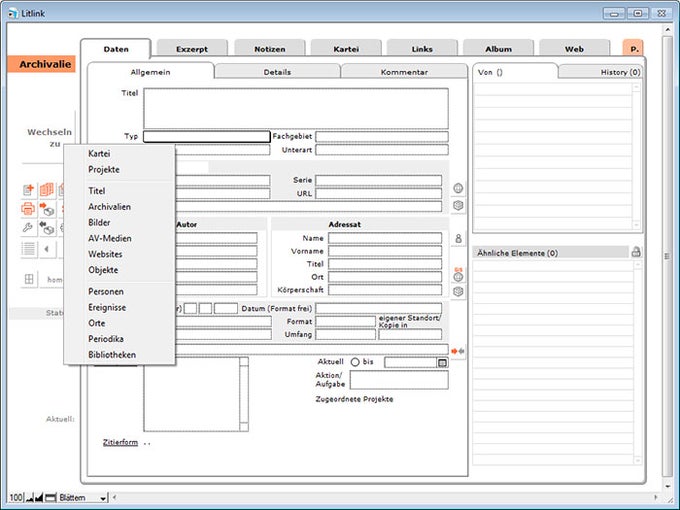Click the globe icon next to Serie field
680x510 pixels.
[458, 188]
